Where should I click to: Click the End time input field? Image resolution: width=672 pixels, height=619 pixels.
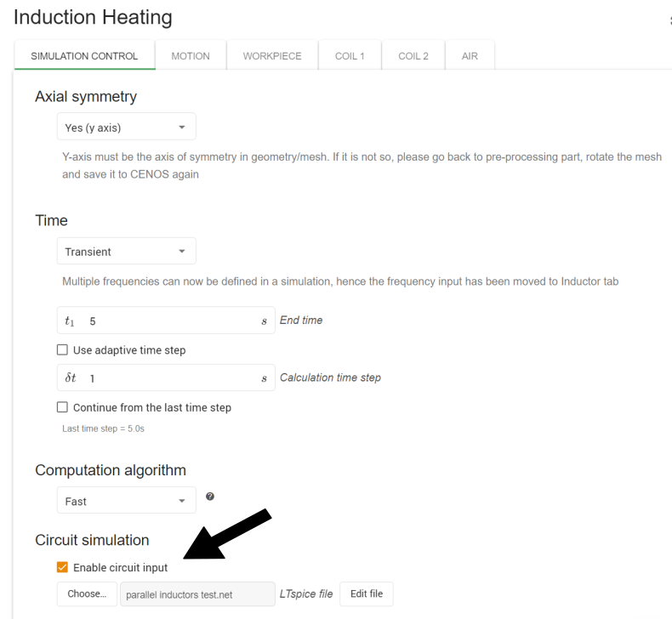[x=170, y=321]
